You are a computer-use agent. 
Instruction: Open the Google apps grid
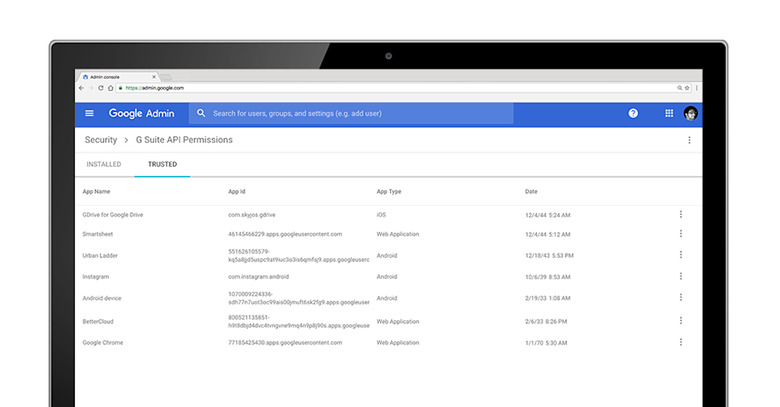(669, 114)
